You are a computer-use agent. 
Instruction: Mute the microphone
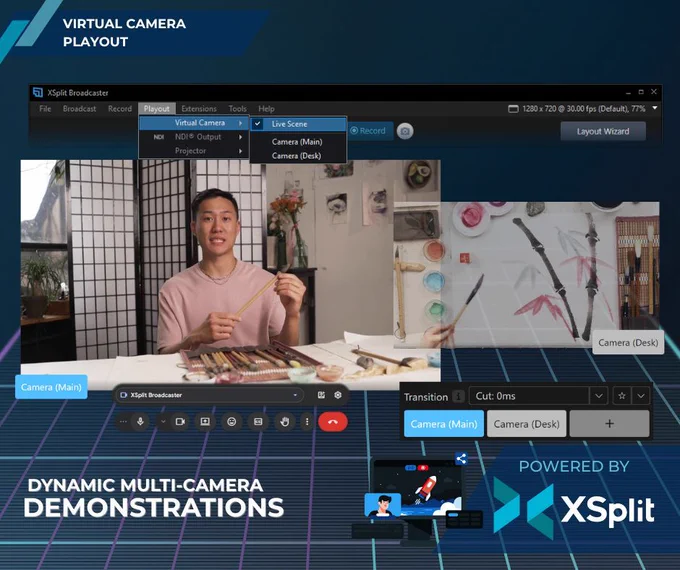click(140, 422)
